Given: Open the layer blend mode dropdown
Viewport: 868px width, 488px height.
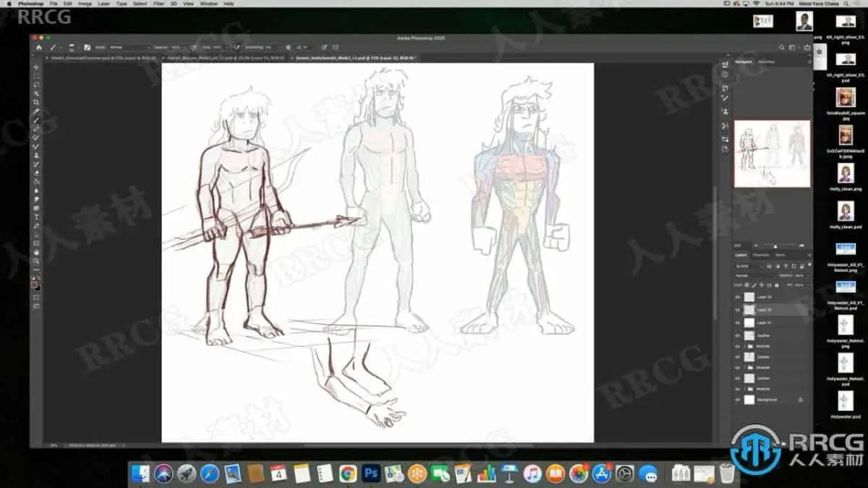Looking at the screenshot, I should 754,276.
